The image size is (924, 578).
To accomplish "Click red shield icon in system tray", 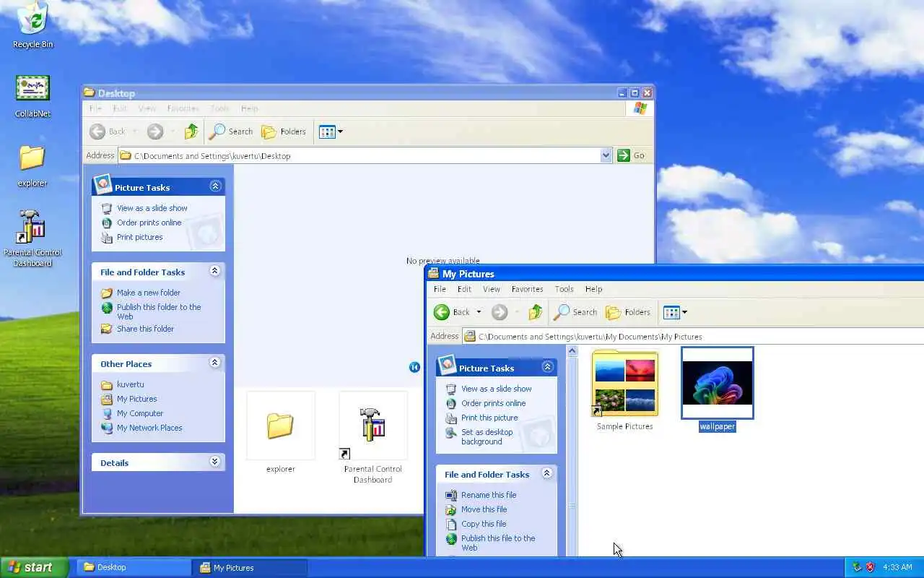I will click(x=870, y=567).
